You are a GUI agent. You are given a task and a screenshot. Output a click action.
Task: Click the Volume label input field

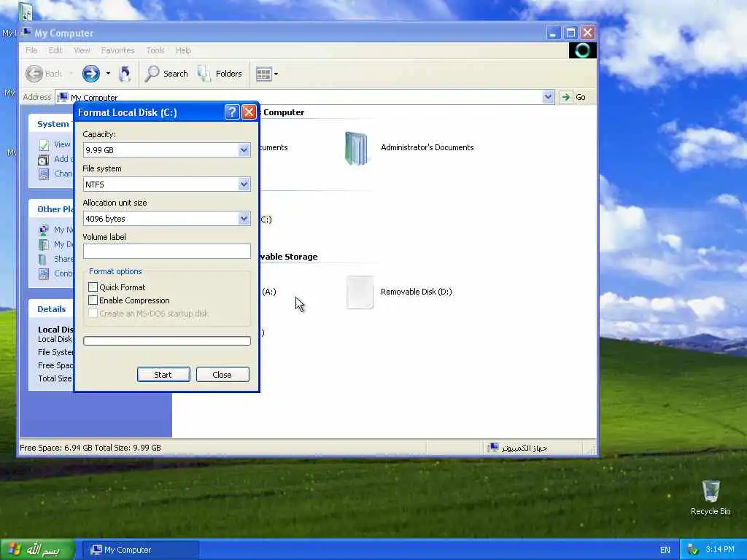[x=167, y=252]
